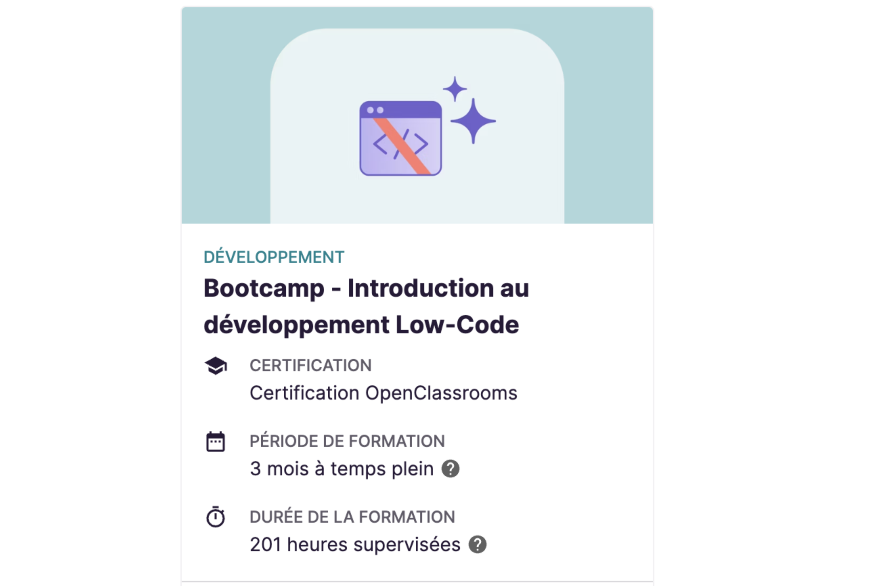Click the teal banner background of the card

coord(225,113)
